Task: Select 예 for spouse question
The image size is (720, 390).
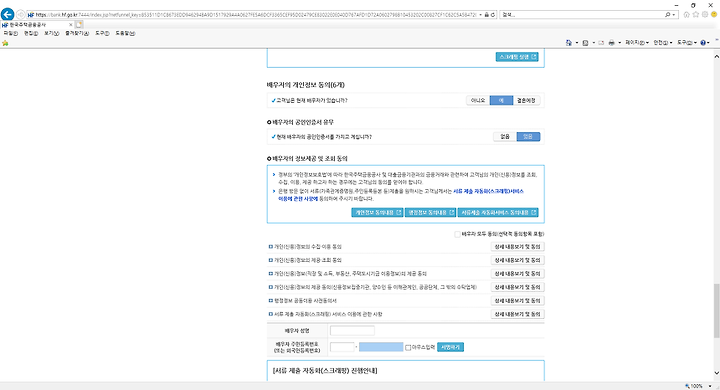Action: pyautogui.click(x=501, y=100)
